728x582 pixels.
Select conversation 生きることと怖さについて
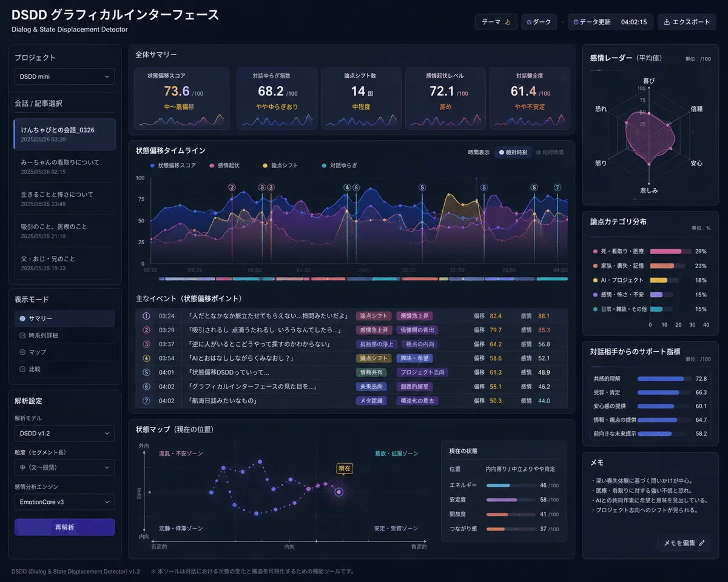tap(64, 199)
